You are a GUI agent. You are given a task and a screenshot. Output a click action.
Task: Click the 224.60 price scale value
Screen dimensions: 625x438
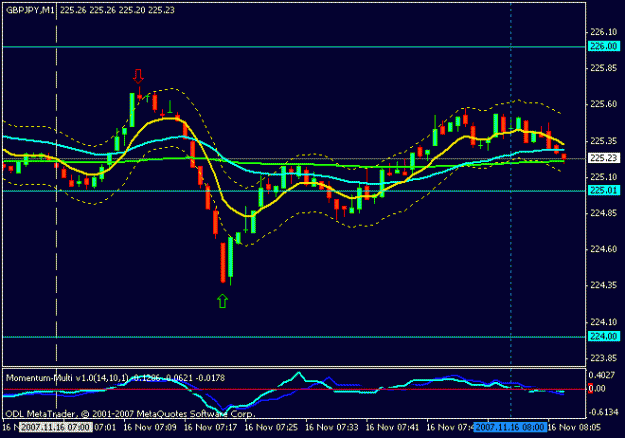[603, 249]
